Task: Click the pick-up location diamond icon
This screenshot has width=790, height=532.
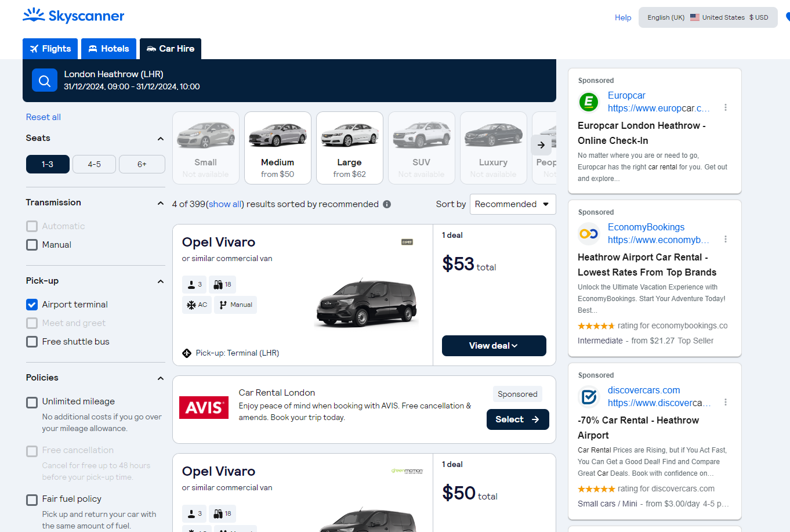Action: coord(187,353)
